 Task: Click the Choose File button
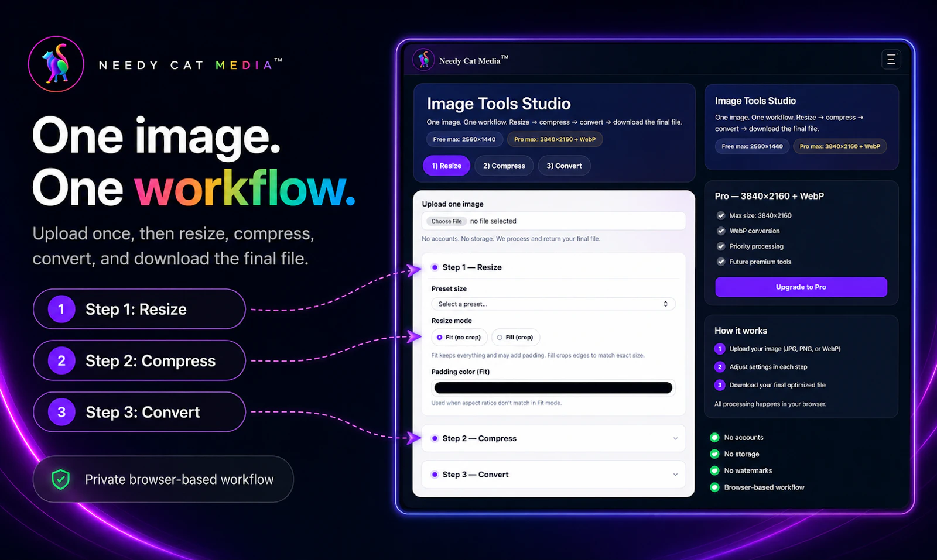446,221
